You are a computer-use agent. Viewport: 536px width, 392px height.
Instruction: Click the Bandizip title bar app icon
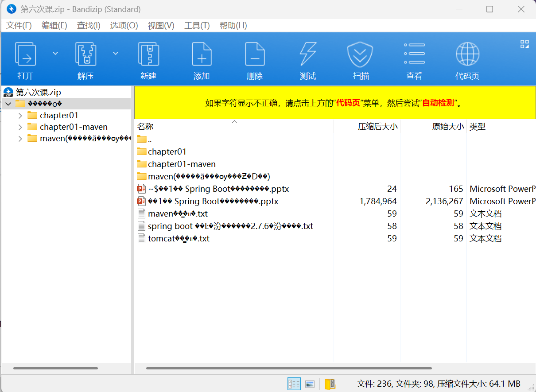(12, 9)
